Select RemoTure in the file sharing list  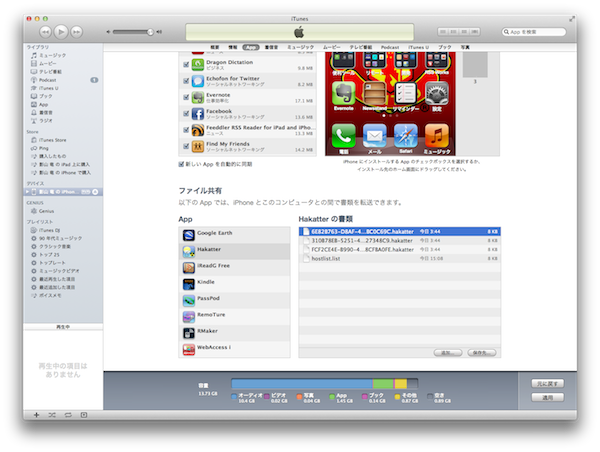pyautogui.click(x=235, y=317)
